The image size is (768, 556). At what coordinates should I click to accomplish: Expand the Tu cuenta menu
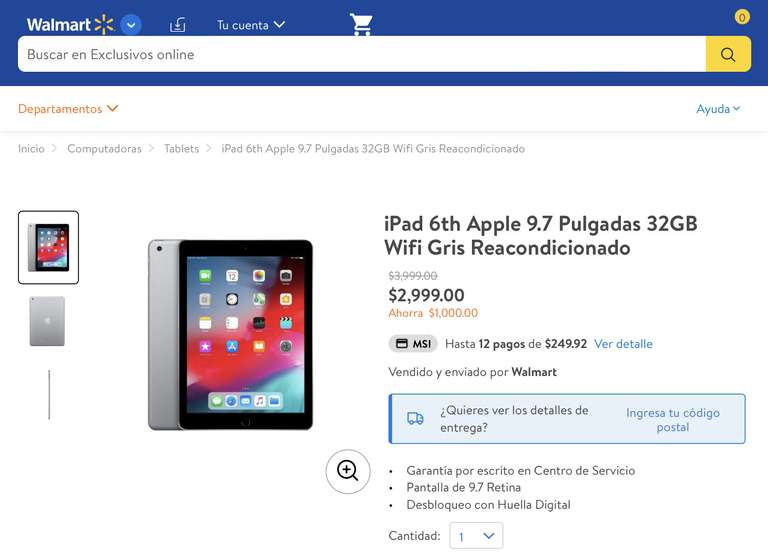[251, 25]
